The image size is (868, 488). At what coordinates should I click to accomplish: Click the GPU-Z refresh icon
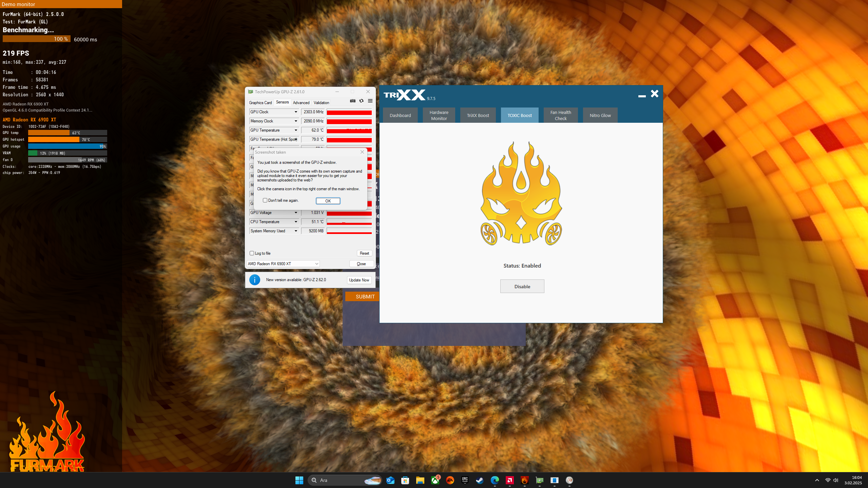pyautogui.click(x=361, y=101)
